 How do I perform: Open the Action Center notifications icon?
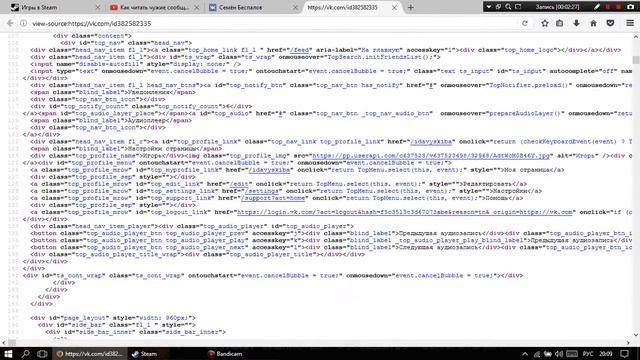pyautogui.click(x=624, y=354)
